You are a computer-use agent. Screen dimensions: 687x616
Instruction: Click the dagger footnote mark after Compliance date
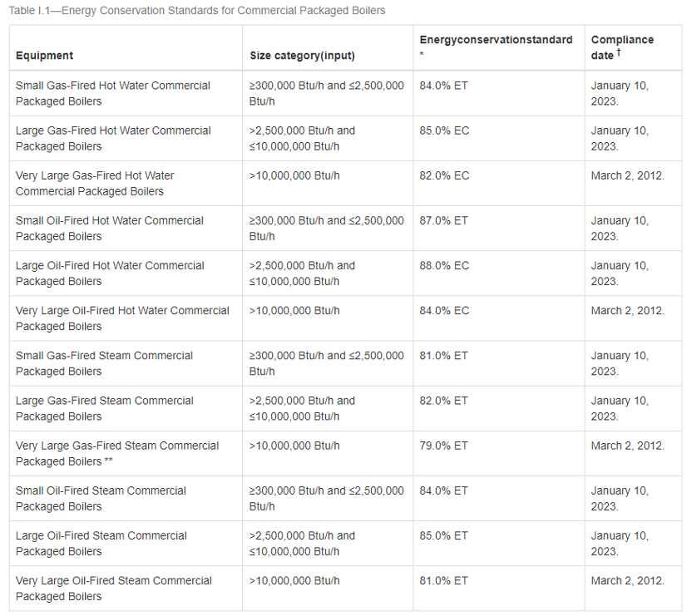[x=618, y=52]
